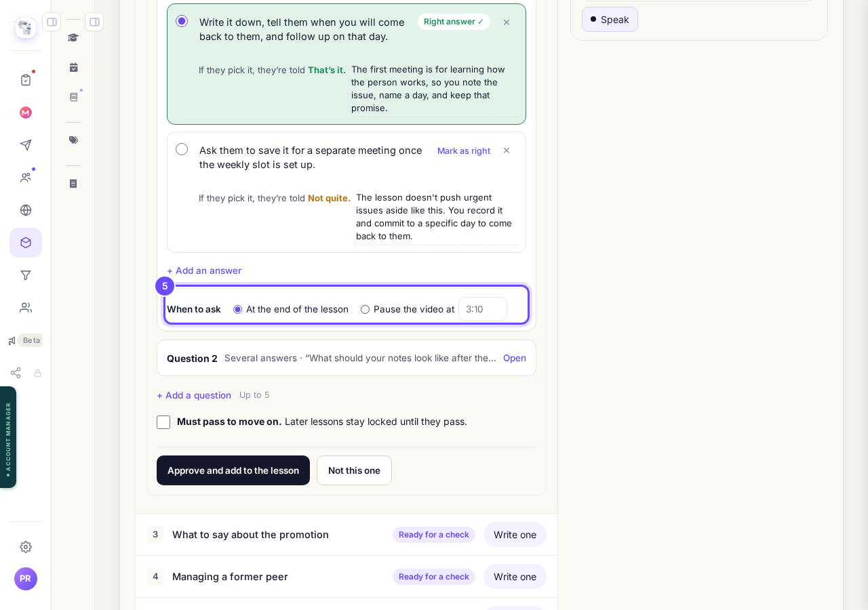This screenshot has width=868, height=610.
Task: Edit the 'Not quite' feedback text
Action: [x=435, y=217]
